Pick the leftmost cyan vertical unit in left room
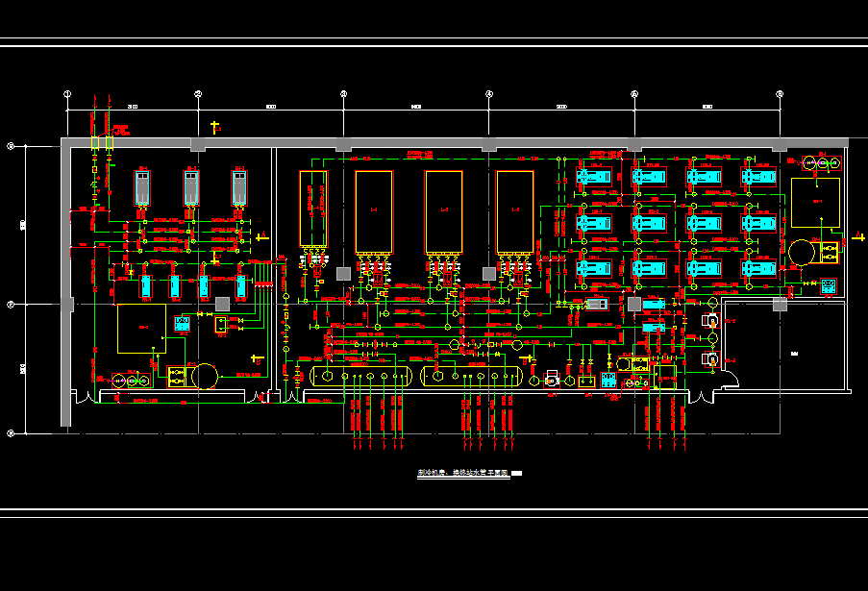 [x=146, y=286]
